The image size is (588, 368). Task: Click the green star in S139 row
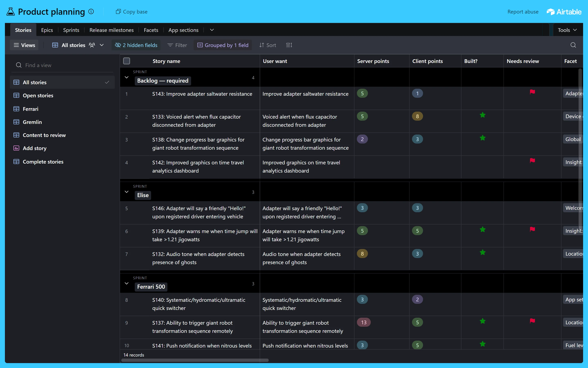click(483, 230)
